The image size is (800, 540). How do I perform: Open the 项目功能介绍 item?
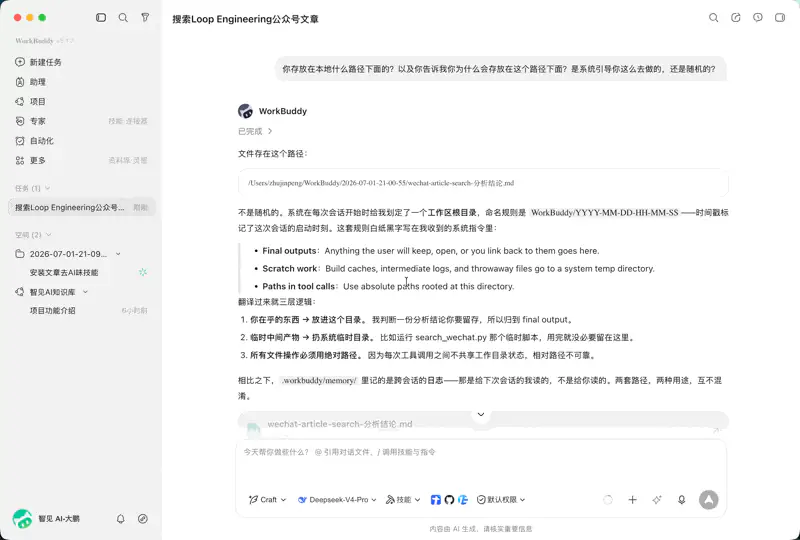[x=53, y=310]
